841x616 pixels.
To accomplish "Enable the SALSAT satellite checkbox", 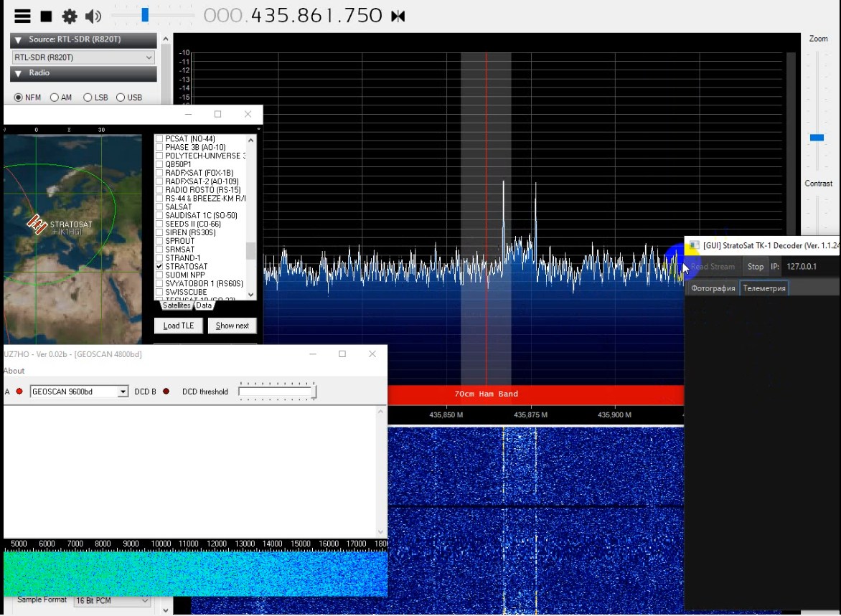I will point(159,207).
